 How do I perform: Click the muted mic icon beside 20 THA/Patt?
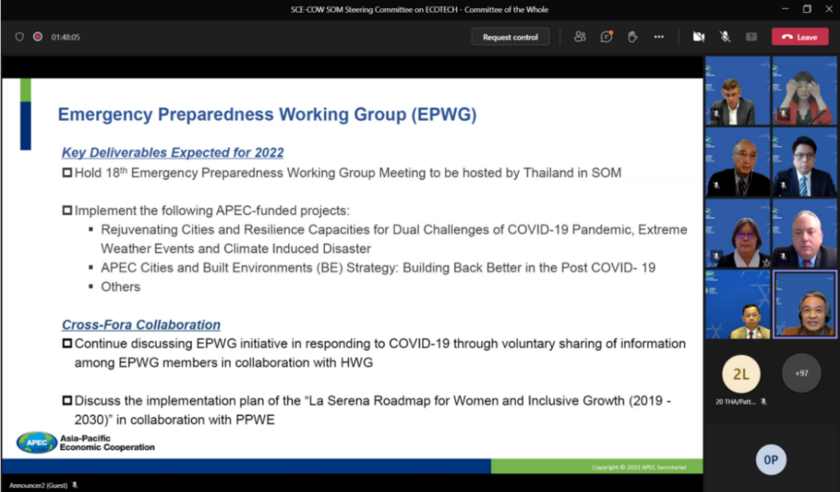click(763, 401)
